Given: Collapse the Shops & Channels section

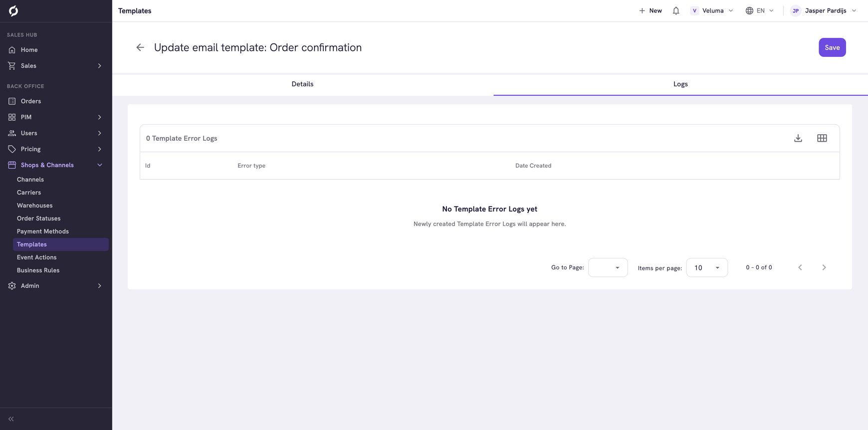Looking at the screenshot, I should click(99, 165).
